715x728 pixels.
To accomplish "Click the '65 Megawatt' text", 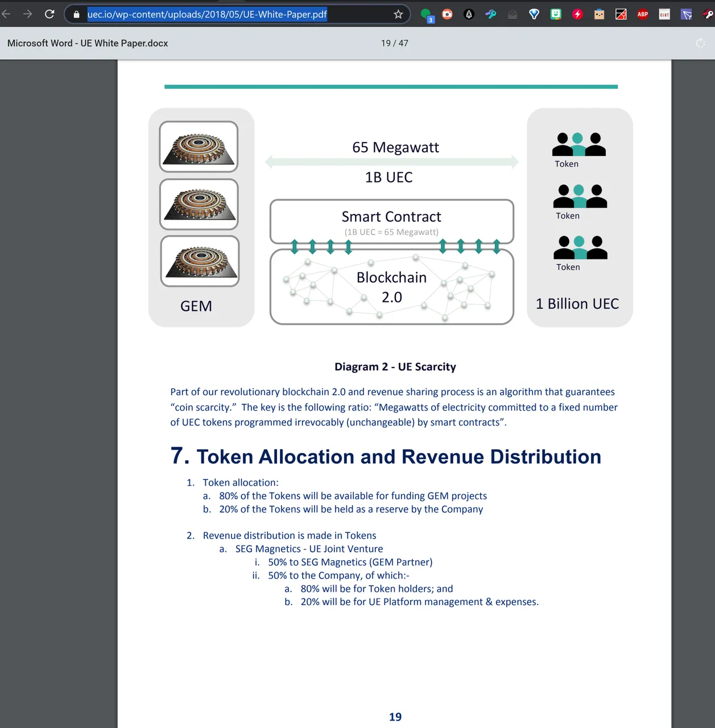I will tap(395, 147).
